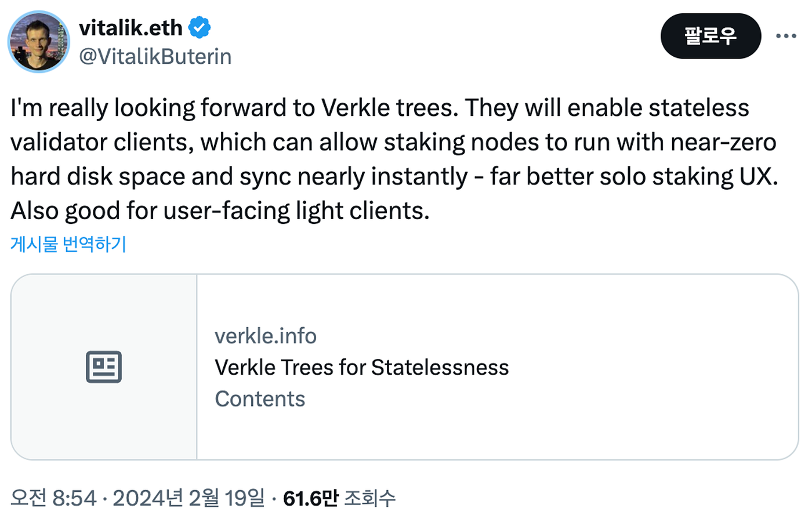This screenshot has width=812, height=515.
Task: Click the 'Also good for user-facing light clients' sentence
Action: pos(220,211)
